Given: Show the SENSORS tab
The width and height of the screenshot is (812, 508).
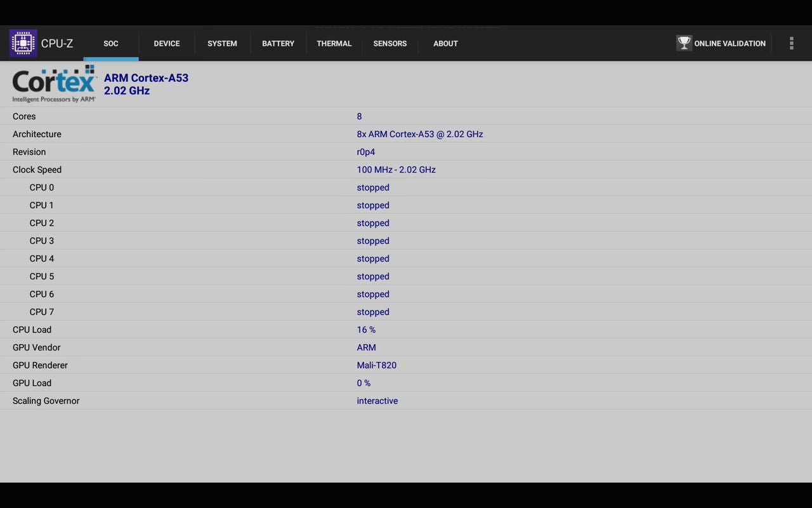Looking at the screenshot, I should pyautogui.click(x=390, y=43).
